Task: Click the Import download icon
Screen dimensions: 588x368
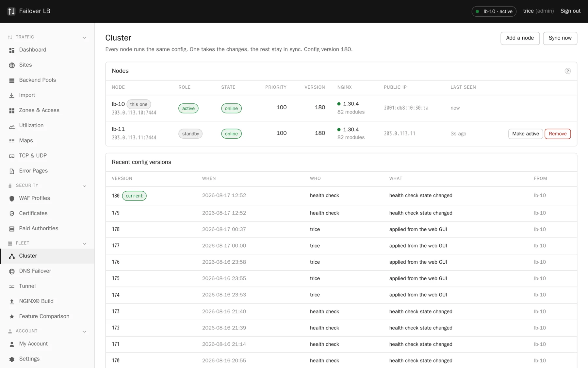Action: [x=12, y=95]
